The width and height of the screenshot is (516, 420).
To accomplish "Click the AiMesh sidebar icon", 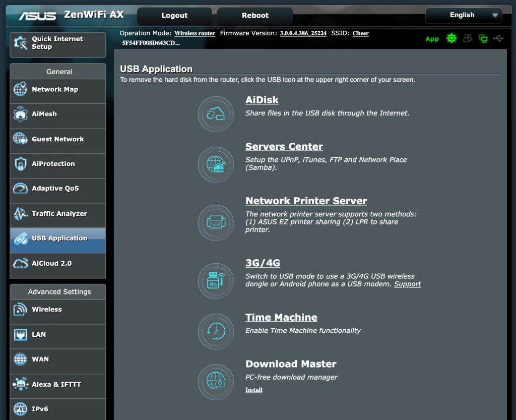I will (x=20, y=114).
